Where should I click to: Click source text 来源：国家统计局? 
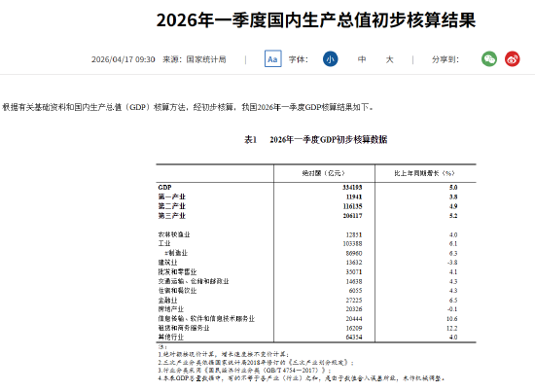click(195, 59)
